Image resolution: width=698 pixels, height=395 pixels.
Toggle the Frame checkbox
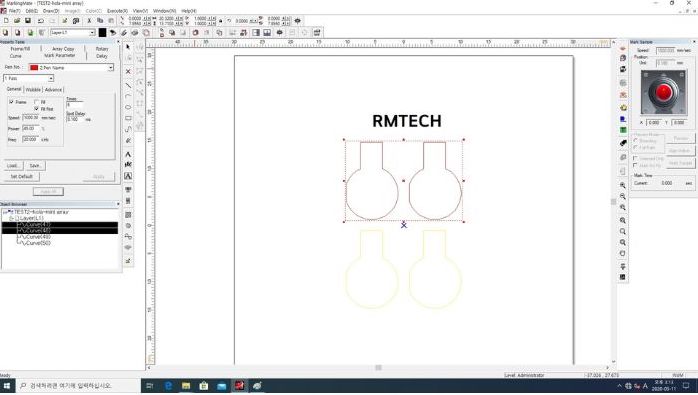pos(12,102)
